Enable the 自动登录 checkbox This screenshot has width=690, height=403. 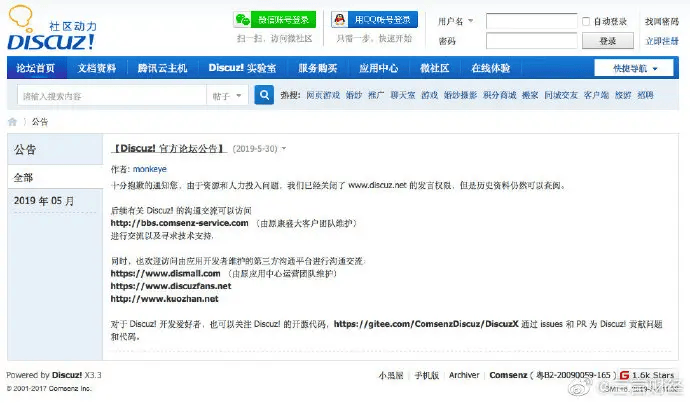[586, 21]
